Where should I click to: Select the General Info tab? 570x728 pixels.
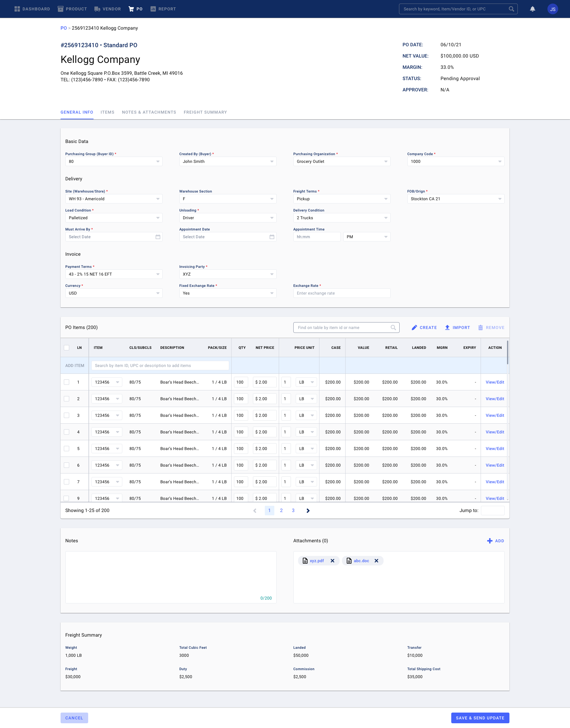pyautogui.click(x=77, y=112)
